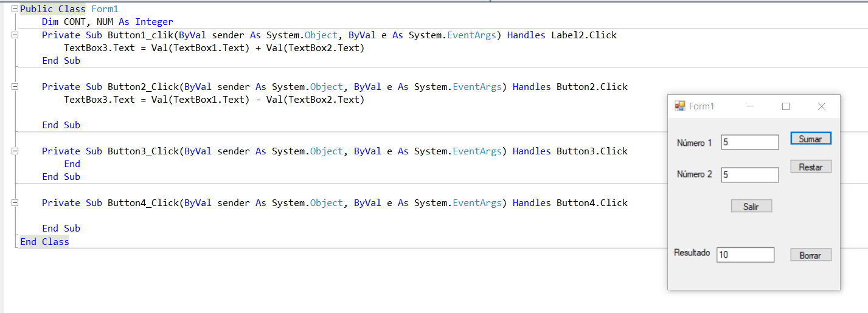Place cursor on Label2.Click in the code

click(x=583, y=35)
